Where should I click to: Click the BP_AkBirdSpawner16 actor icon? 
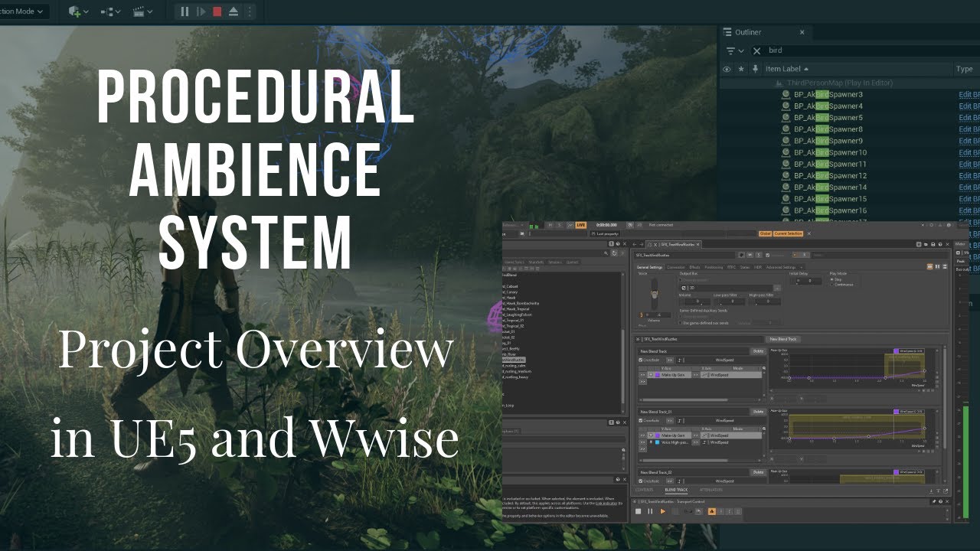tap(786, 210)
